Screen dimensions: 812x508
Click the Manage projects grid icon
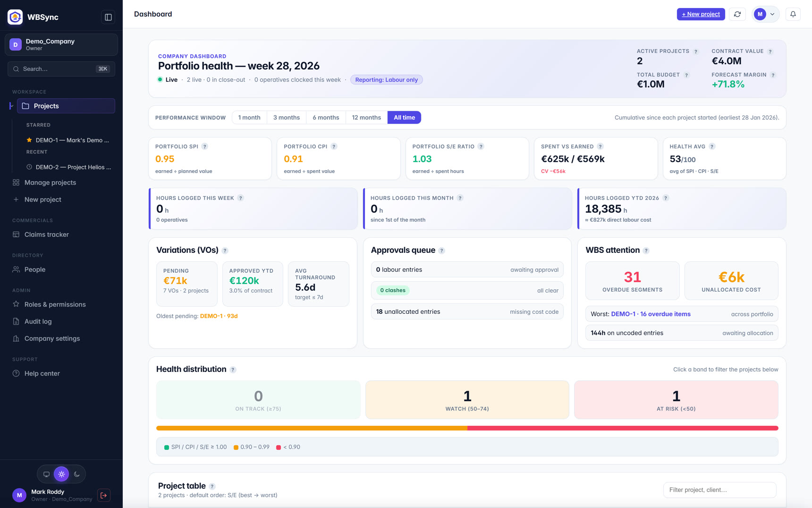coord(16,182)
